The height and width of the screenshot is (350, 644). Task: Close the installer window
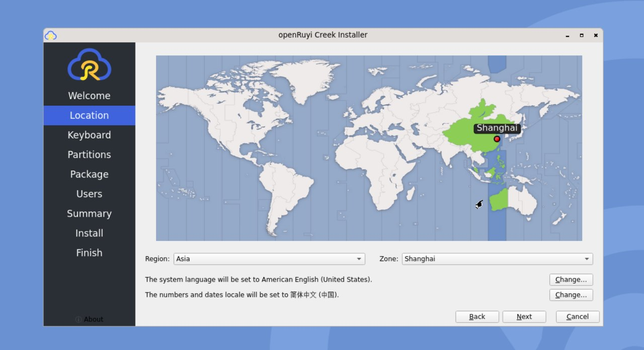(596, 35)
